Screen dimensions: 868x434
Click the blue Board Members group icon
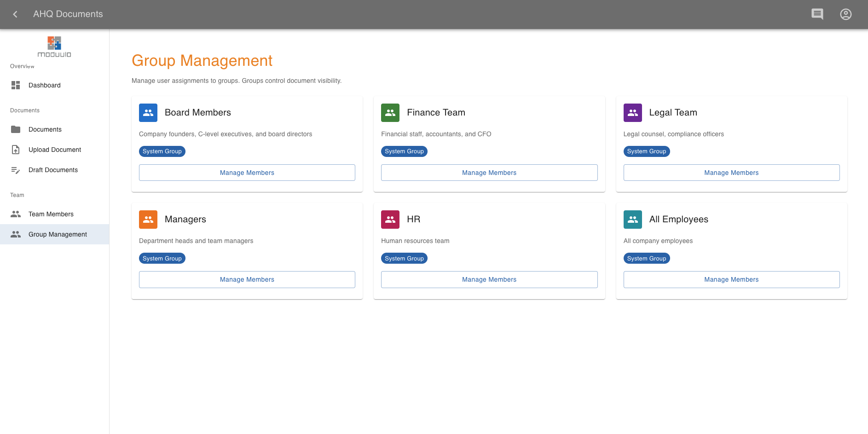pos(148,112)
